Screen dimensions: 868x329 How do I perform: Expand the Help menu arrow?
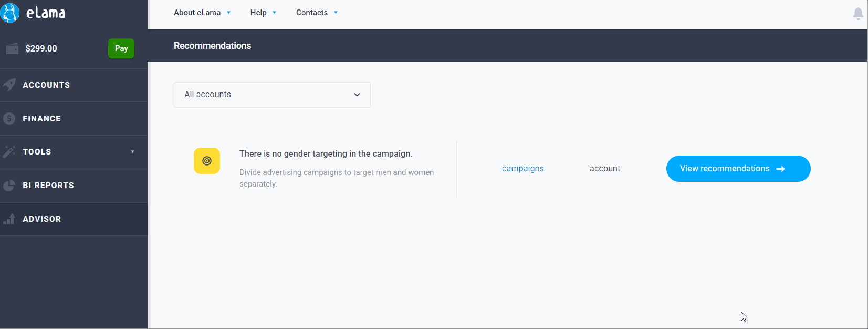[274, 13]
